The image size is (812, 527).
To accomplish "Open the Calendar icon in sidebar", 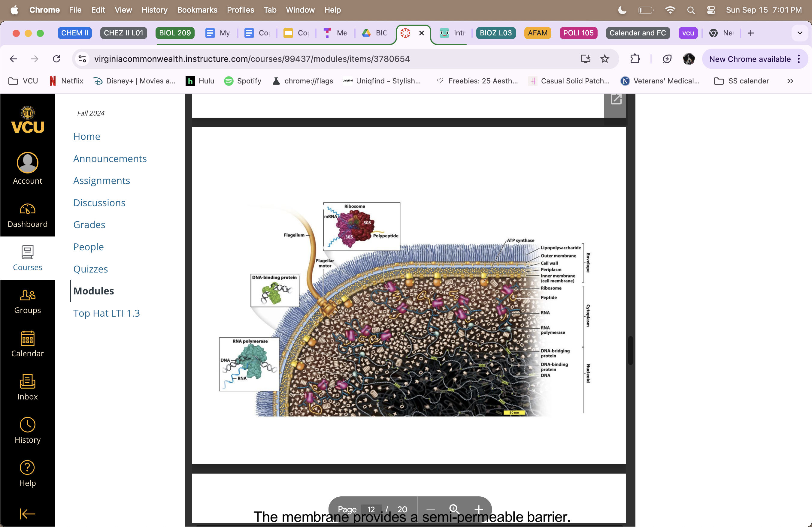I will 27,338.
